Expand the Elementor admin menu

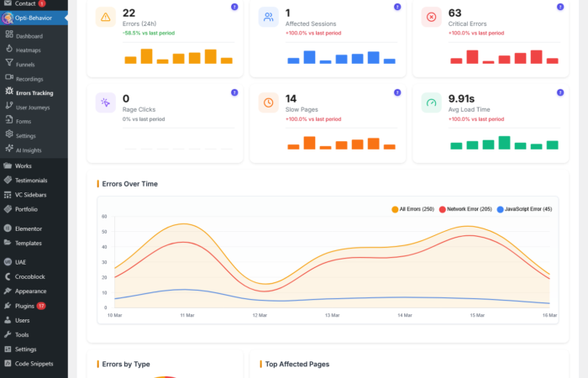(29, 228)
